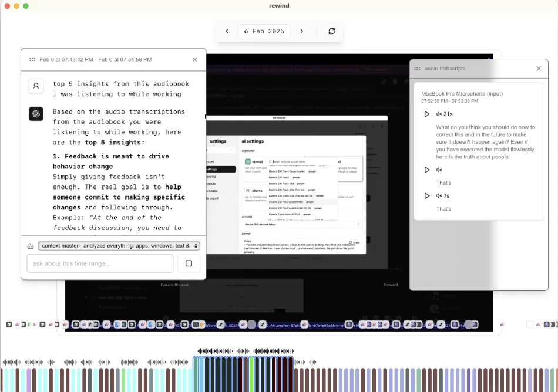Click the robot icon beside the context selector

[31, 246]
